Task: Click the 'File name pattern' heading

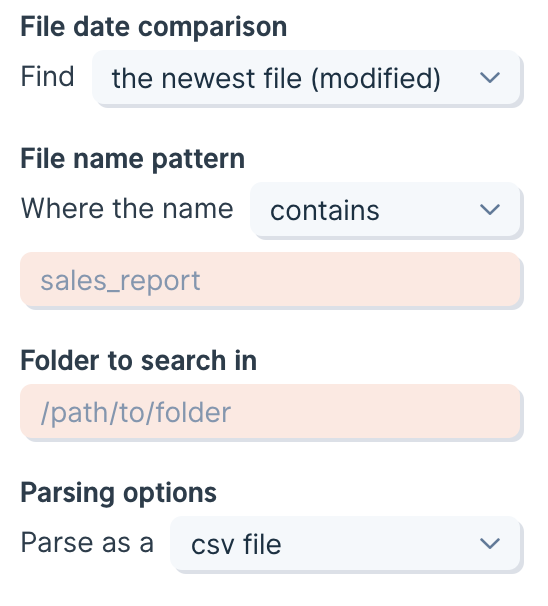Action: pyautogui.click(x=133, y=159)
